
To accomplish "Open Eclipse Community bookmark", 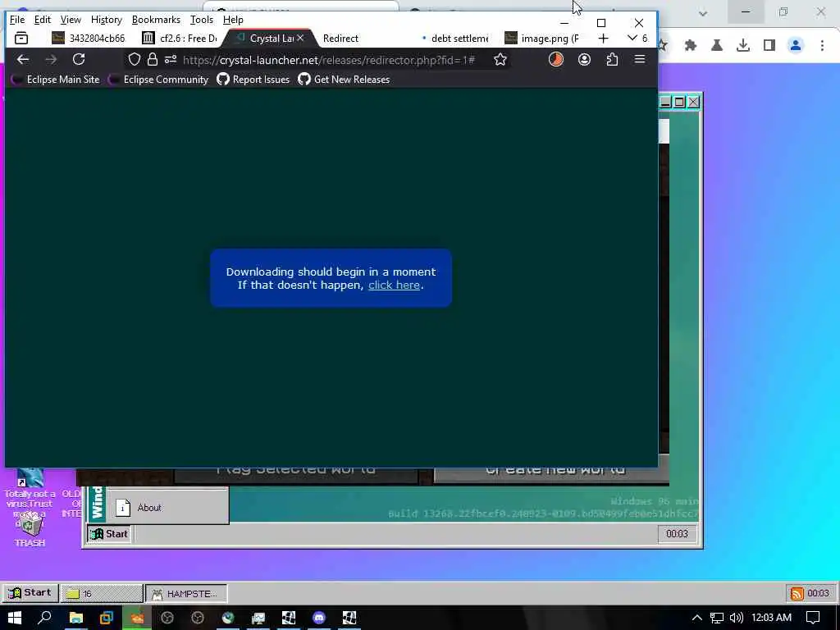I will pos(158,80).
